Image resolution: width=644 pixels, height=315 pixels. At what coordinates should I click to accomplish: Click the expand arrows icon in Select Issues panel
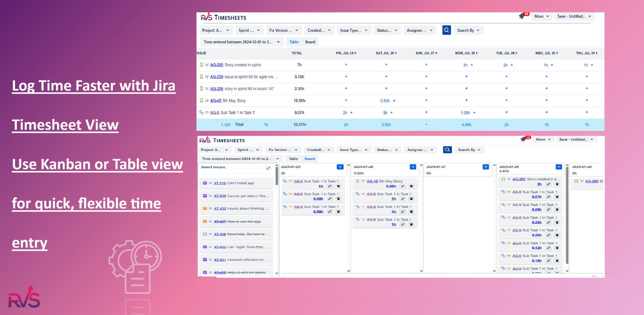[x=268, y=168]
